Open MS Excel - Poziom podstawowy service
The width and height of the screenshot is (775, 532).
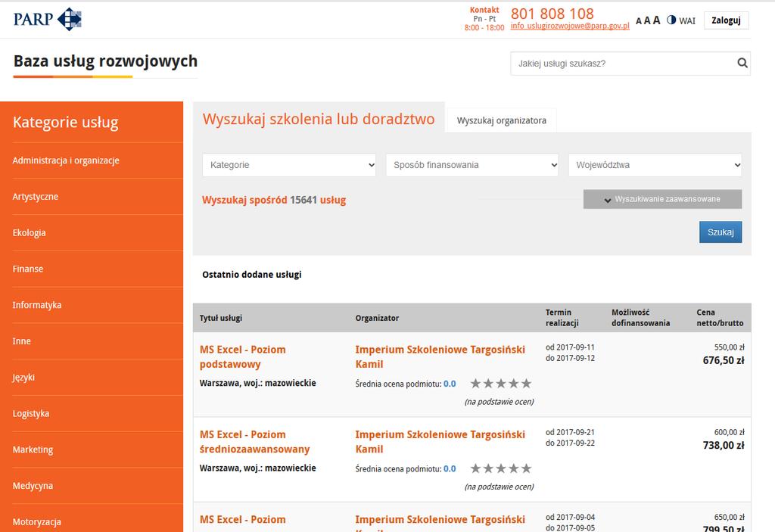point(243,357)
